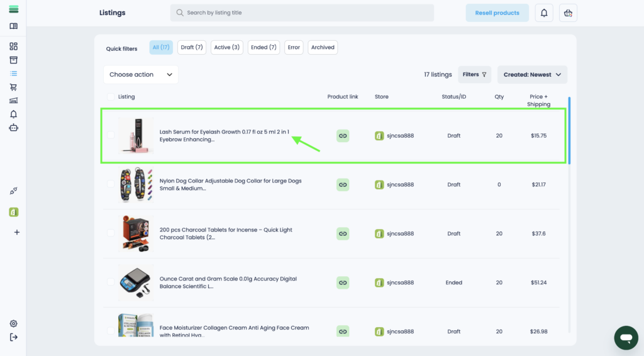Select the Lash Serum listing checkbox
The width and height of the screenshot is (644, 356).
tap(111, 135)
